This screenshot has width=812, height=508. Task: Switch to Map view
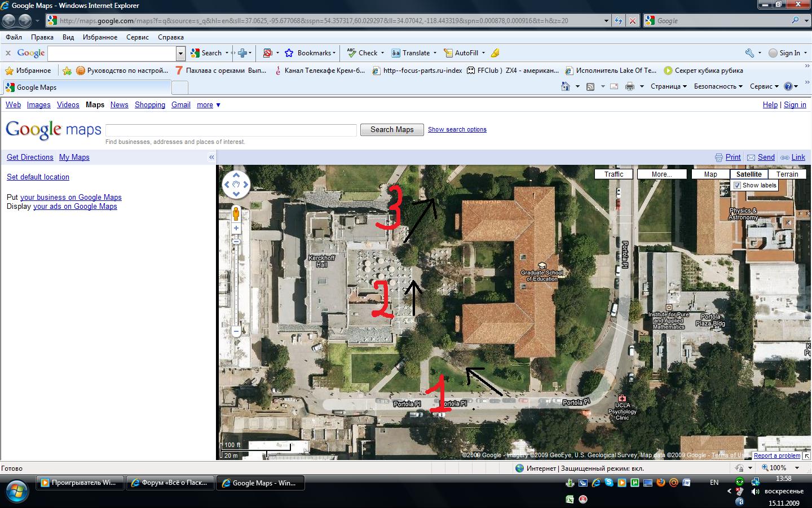pos(710,174)
